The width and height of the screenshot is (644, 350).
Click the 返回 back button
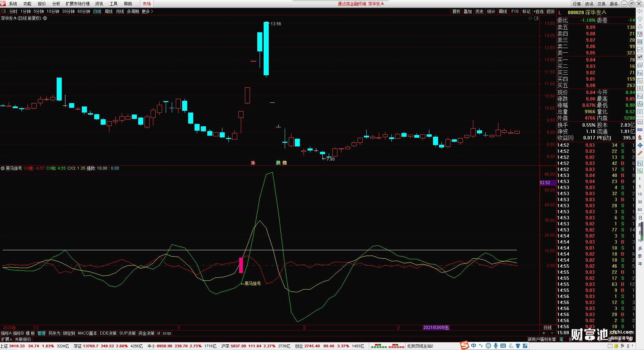point(550,11)
